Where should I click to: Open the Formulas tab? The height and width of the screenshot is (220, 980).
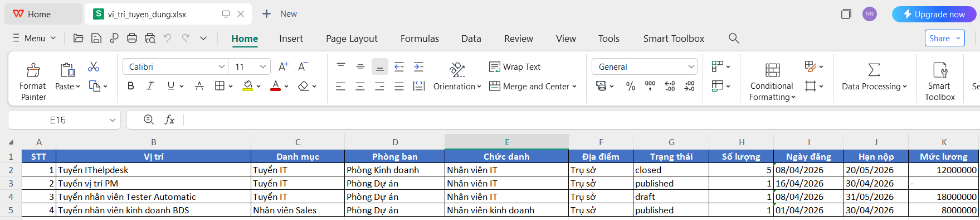(420, 39)
